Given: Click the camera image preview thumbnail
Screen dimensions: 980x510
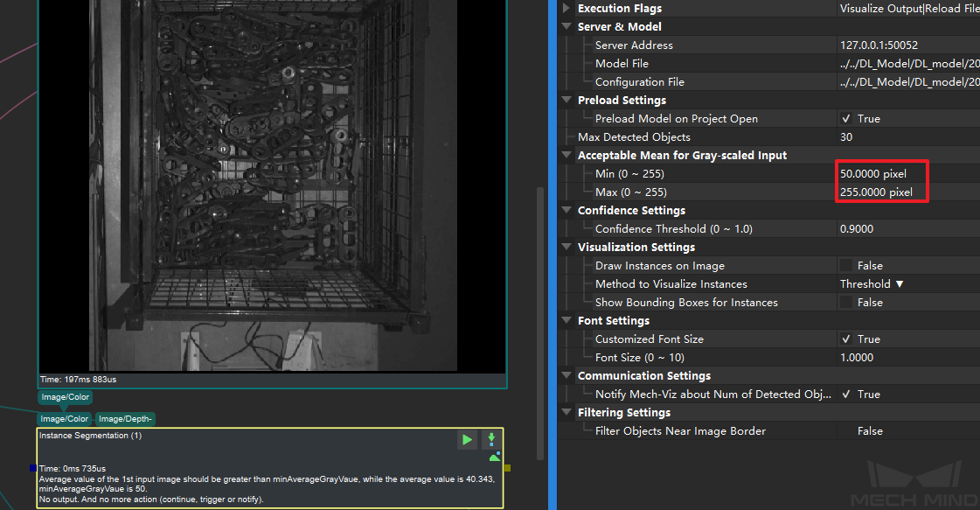Looking at the screenshot, I should coord(273,184).
